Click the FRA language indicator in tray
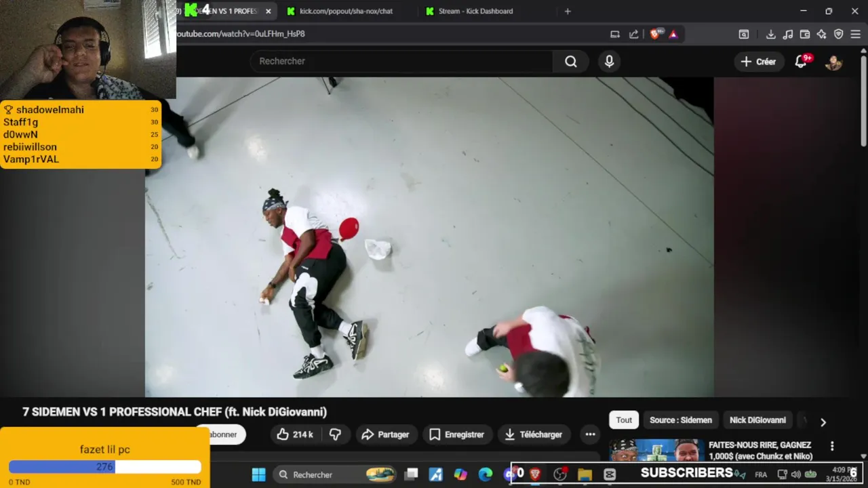 [x=761, y=475]
